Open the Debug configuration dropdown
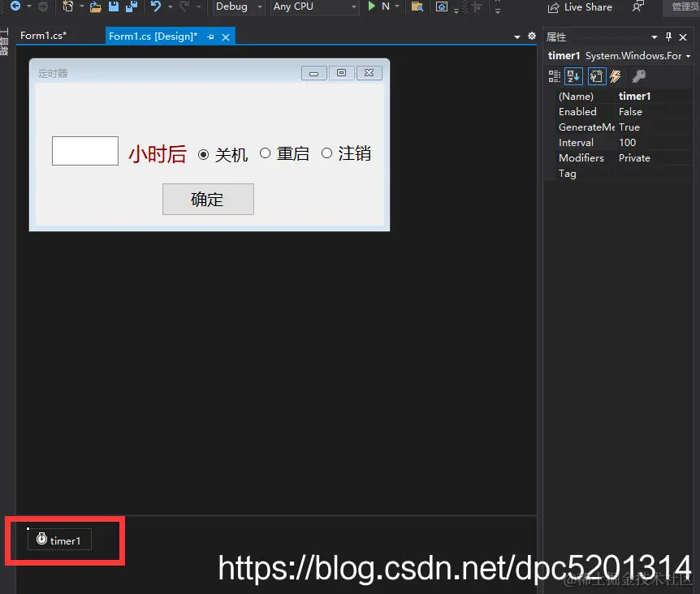This screenshot has height=594, width=700. 238,7
